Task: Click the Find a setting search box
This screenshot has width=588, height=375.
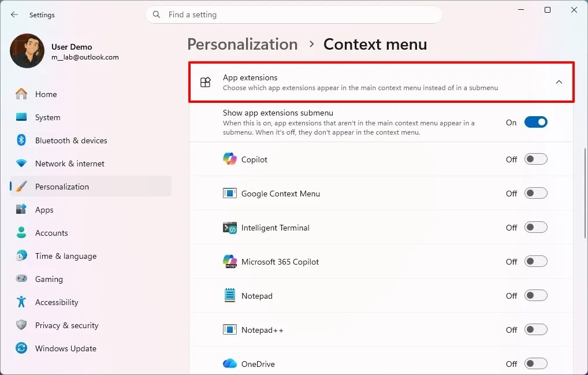Action: 293,14
